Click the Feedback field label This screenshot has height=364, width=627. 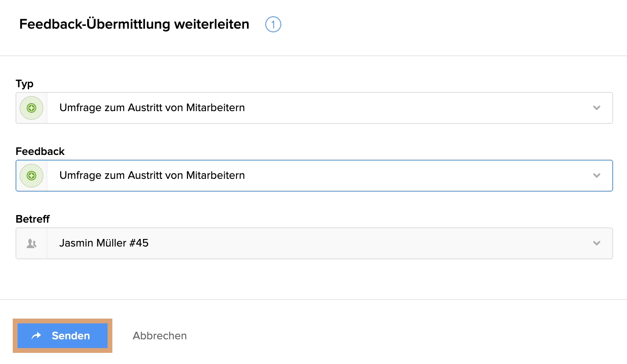40,151
